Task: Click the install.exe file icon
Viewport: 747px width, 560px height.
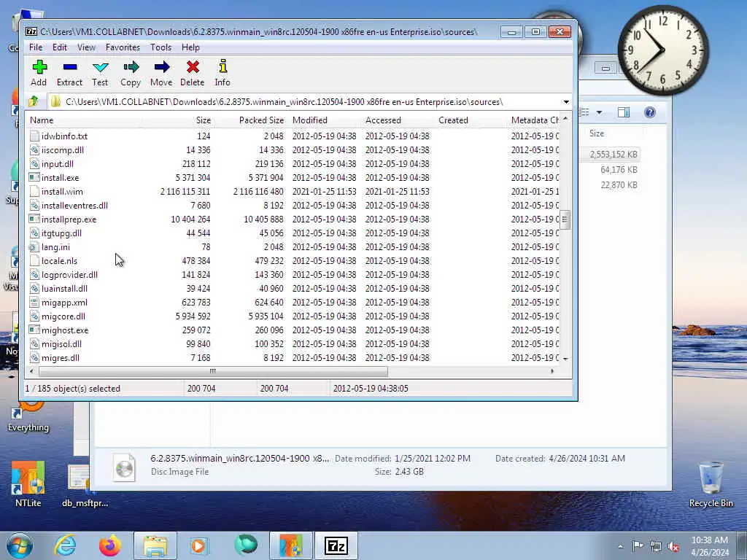Action: (34, 177)
